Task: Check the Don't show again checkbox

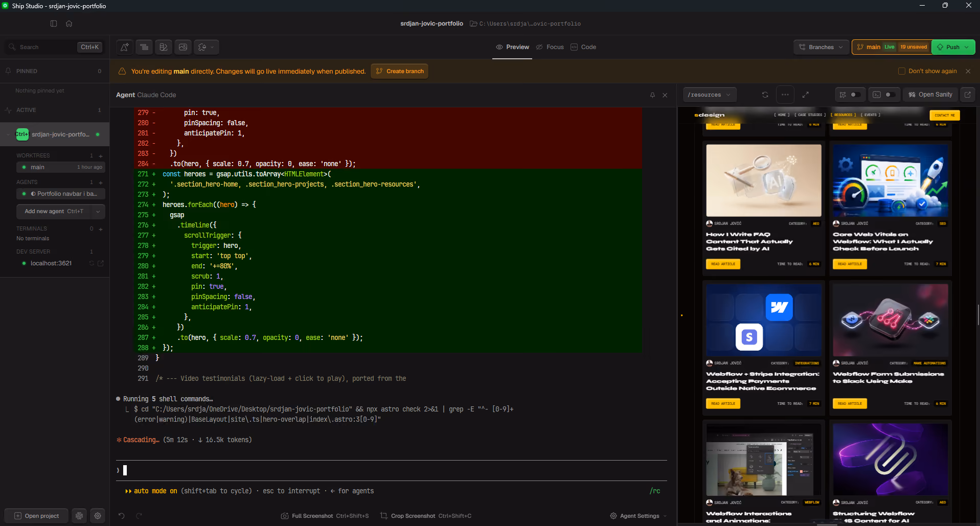Action: click(902, 71)
